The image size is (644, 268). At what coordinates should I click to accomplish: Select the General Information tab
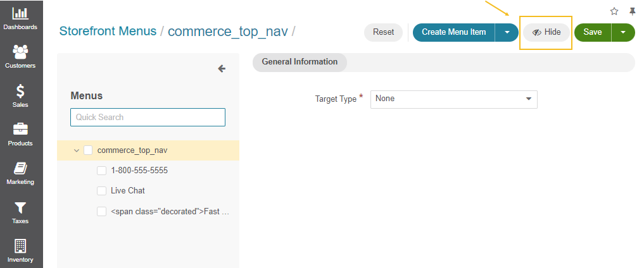tap(300, 62)
